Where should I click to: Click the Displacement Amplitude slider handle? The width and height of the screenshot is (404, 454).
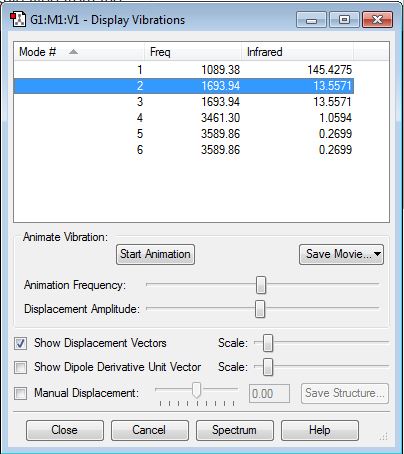(260, 309)
